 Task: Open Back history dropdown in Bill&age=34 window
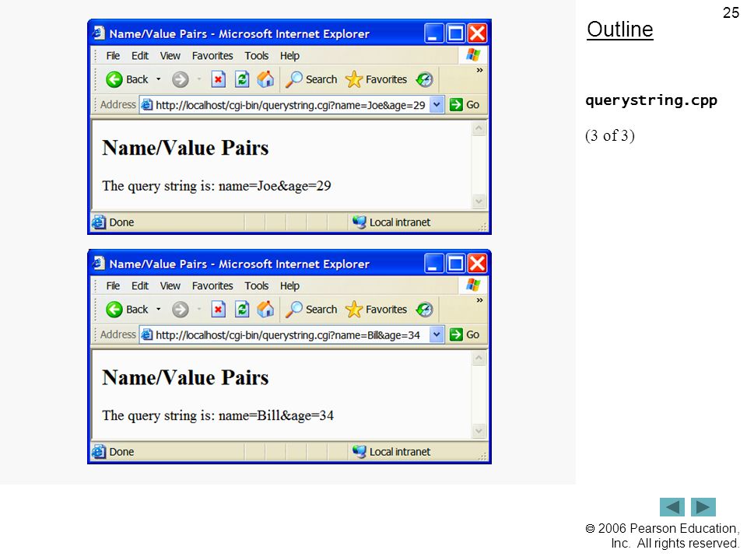(x=159, y=310)
